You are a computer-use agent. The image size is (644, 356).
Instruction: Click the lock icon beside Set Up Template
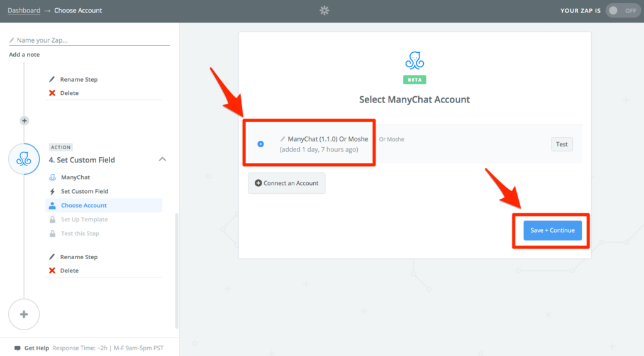click(x=52, y=220)
